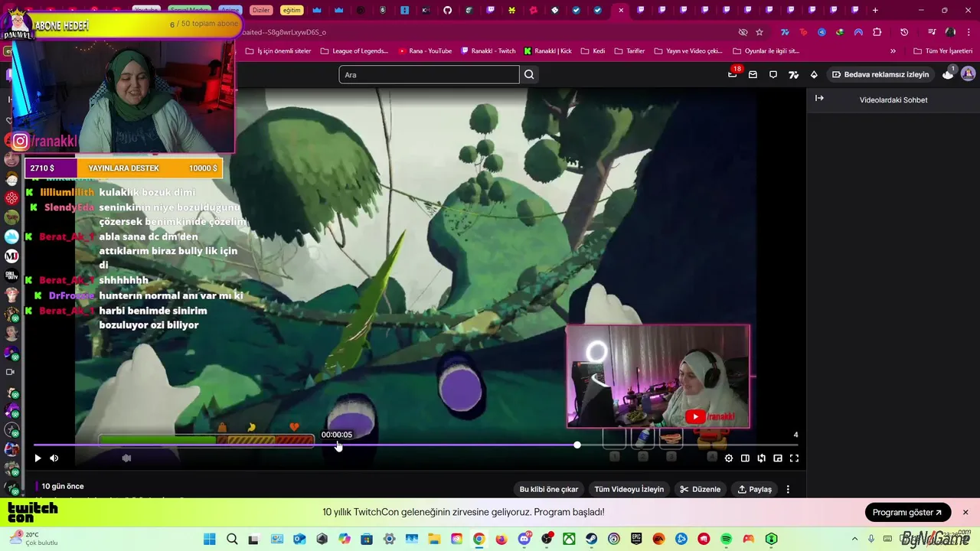Click the Programı göster button in TwitchCon banner
Image resolution: width=980 pixels, height=551 pixels.
[908, 512]
